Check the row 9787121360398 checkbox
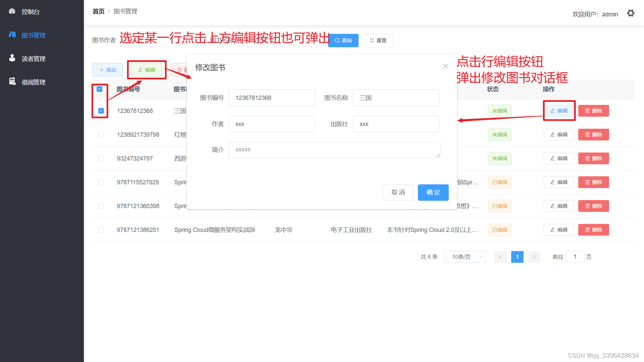 [x=101, y=206]
